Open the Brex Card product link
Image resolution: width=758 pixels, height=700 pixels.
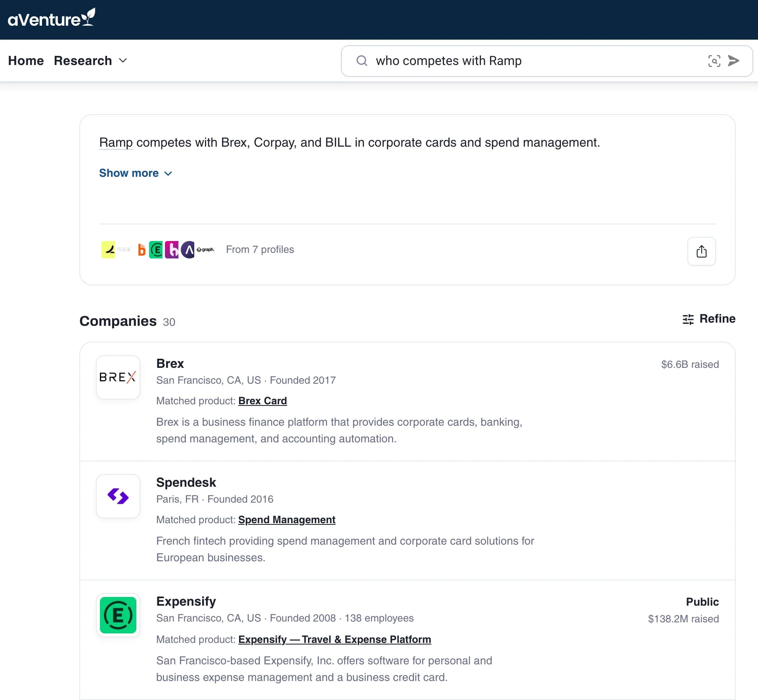(x=262, y=401)
